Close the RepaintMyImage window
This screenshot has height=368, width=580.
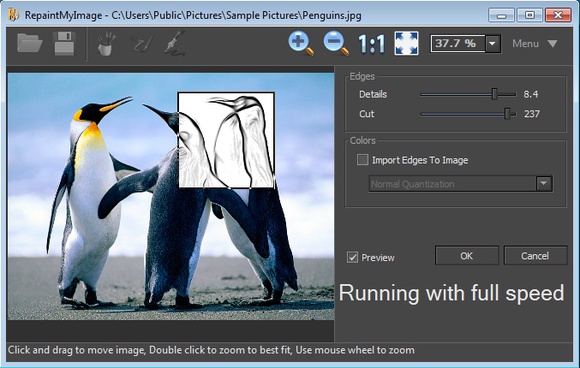558,15
